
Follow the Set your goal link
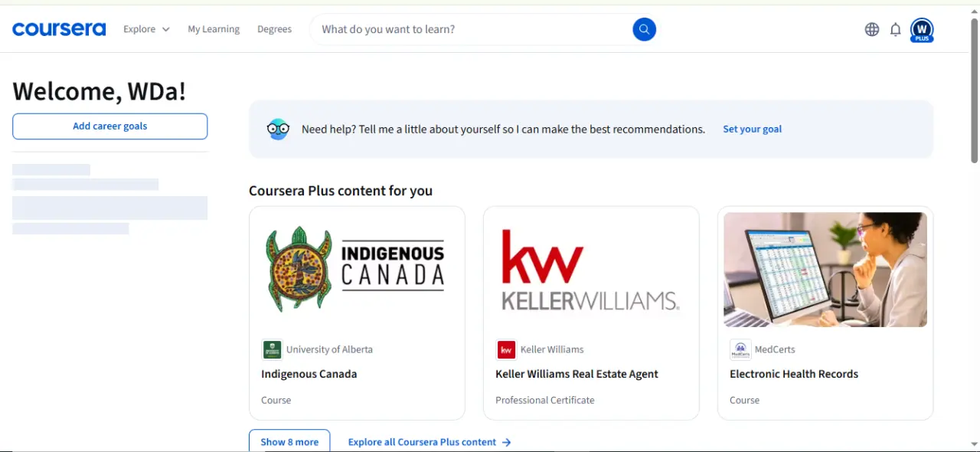coord(752,129)
